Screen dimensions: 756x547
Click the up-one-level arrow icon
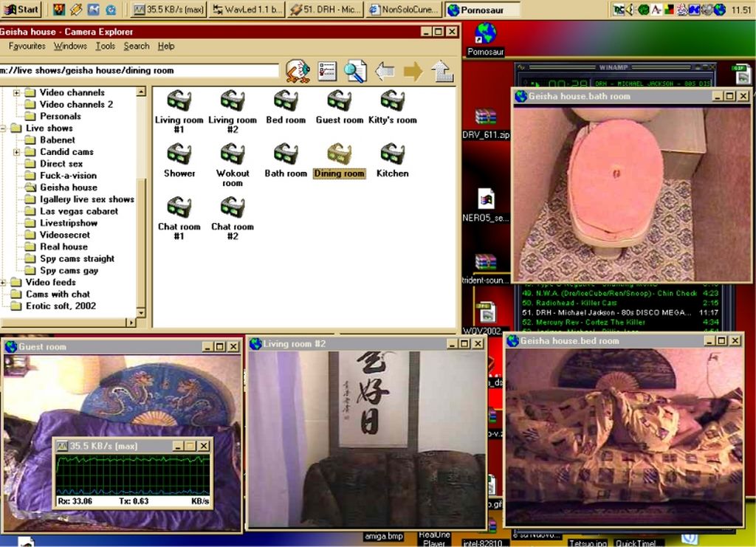coord(441,72)
